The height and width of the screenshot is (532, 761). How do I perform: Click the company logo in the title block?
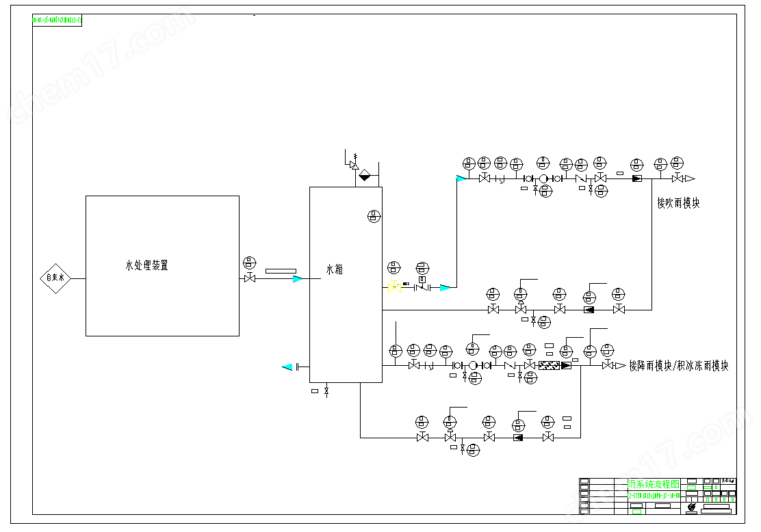pos(692,507)
